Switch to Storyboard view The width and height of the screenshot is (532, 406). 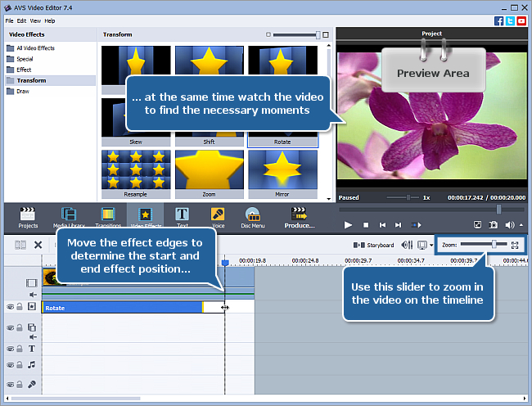pyautogui.click(x=373, y=245)
